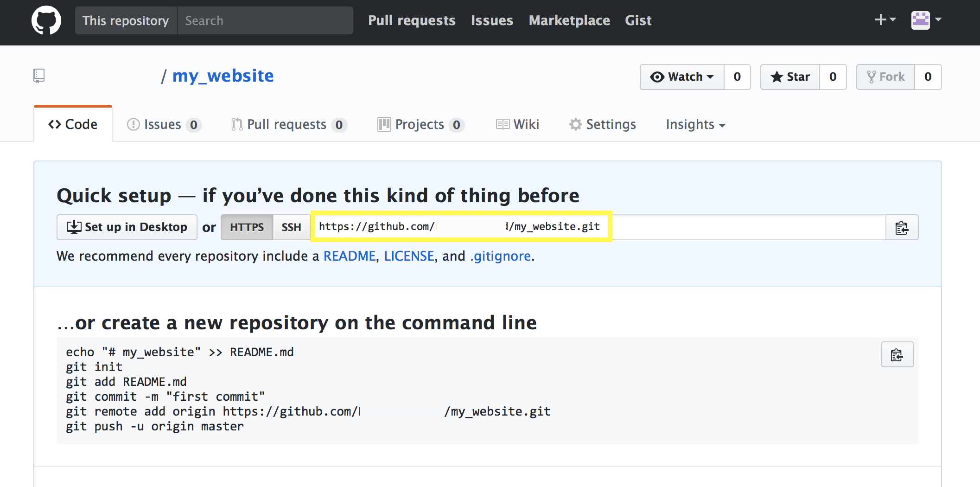This screenshot has width=980, height=487.
Task: Open the GitHub Octocat home logo
Action: [46, 20]
